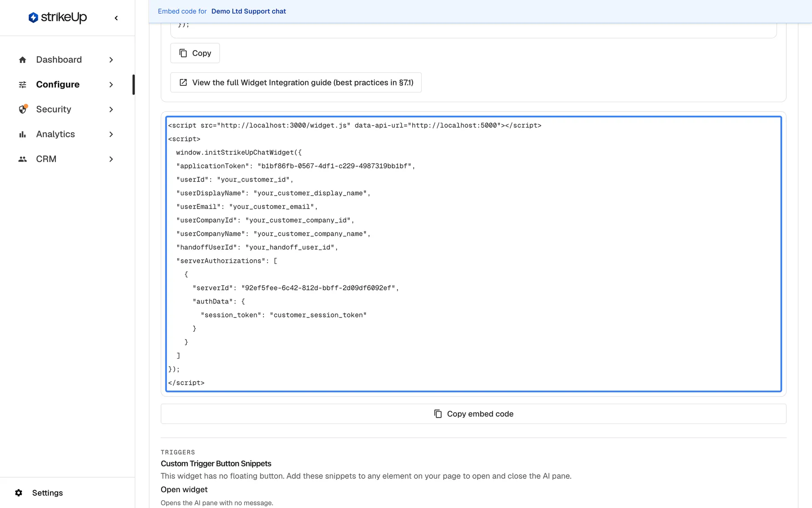Click the external link icon for guide
Screen dimensions: 812x508
[x=183, y=83]
